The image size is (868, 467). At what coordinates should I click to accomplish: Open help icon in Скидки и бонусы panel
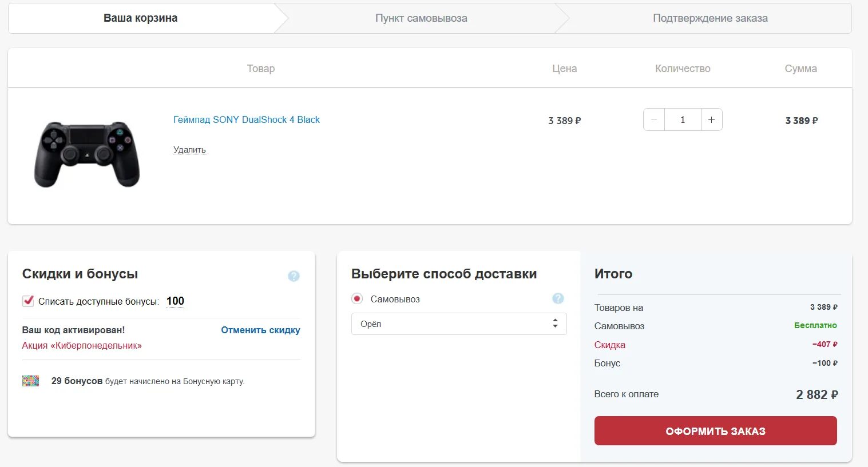click(x=294, y=276)
